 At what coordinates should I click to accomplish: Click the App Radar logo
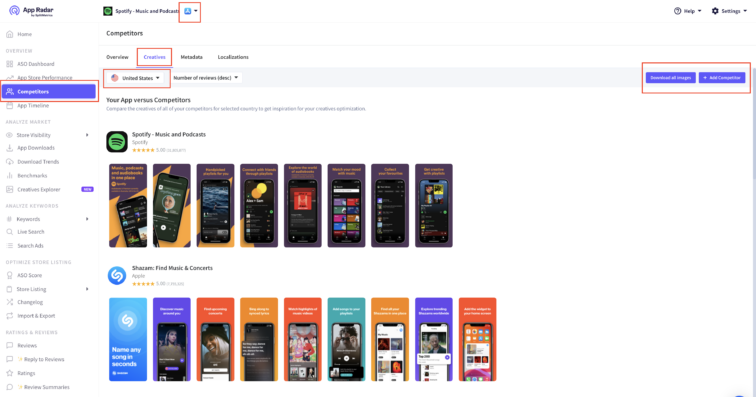(31, 11)
